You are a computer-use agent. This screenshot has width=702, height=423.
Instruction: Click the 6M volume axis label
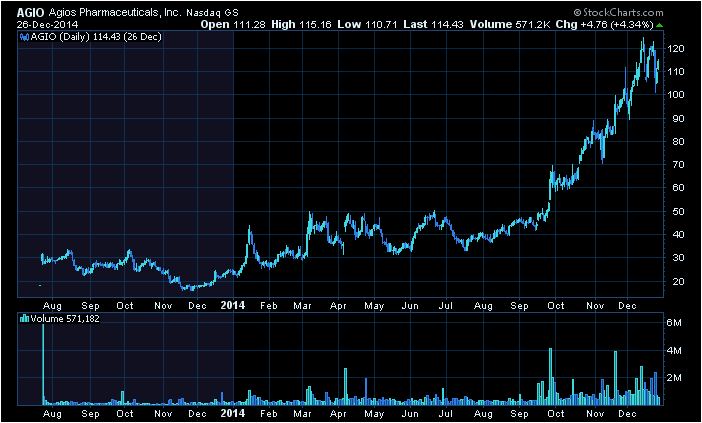(674, 323)
